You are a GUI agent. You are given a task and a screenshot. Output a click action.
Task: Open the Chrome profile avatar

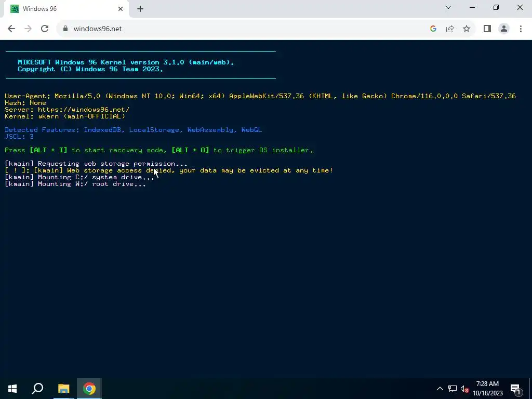pyautogui.click(x=504, y=29)
